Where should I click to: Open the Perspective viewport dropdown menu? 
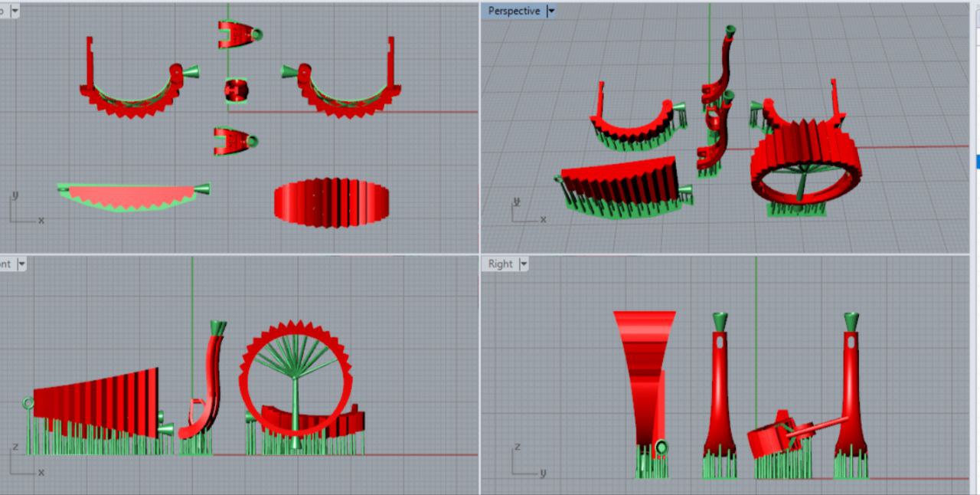pyautogui.click(x=550, y=11)
